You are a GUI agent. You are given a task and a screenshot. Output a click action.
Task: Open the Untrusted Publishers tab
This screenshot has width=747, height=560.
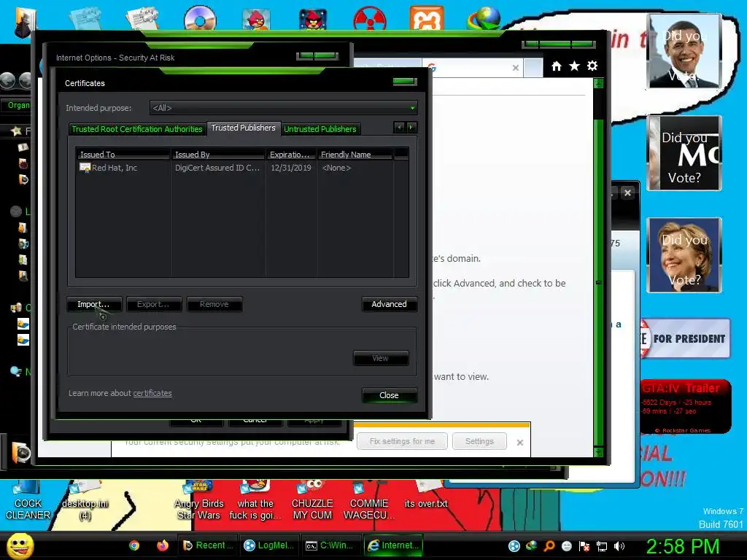(320, 129)
